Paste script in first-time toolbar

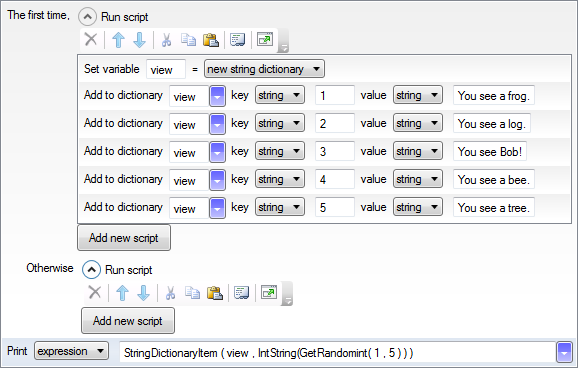click(211, 39)
